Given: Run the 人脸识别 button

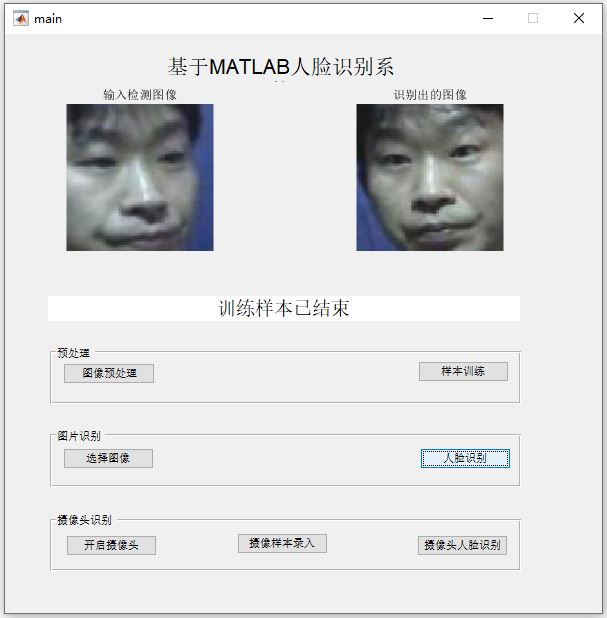Looking at the screenshot, I should pos(465,458).
